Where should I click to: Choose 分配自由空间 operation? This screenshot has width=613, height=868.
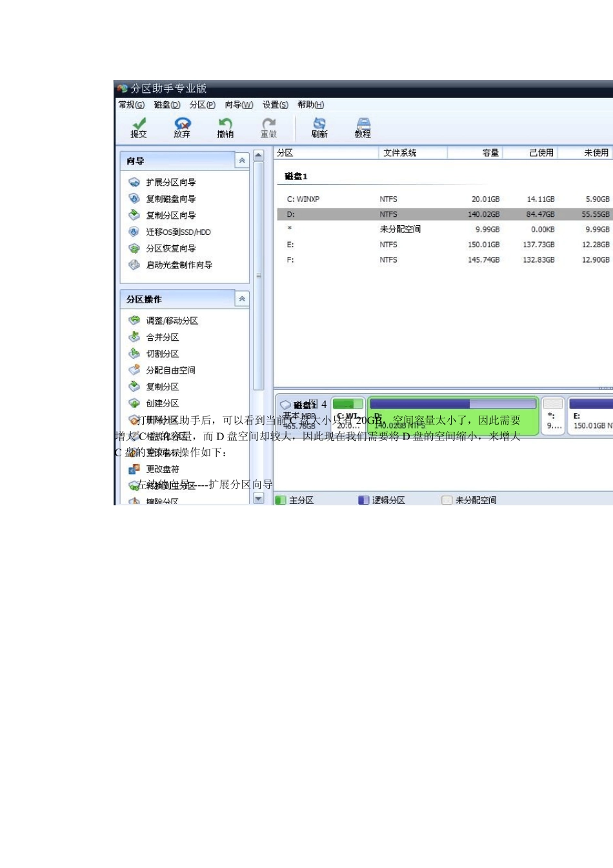pyautogui.click(x=162, y=370)
